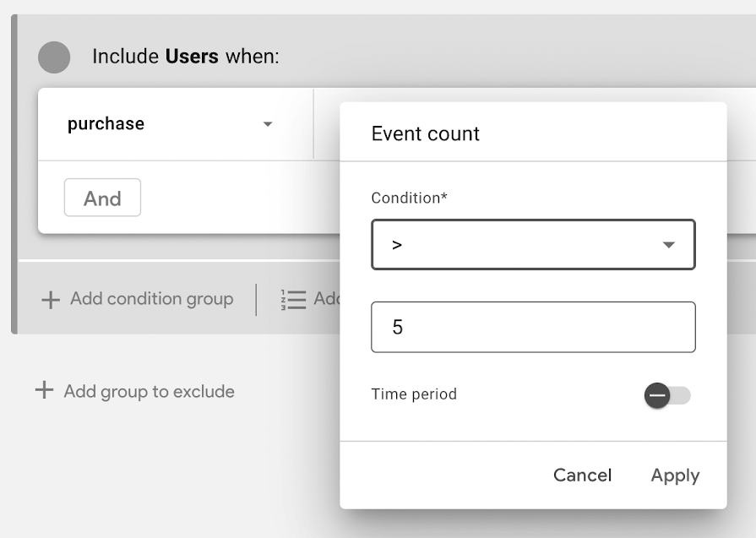
Task: Click the Include Users when heading
Action: [x=186, y=57]
